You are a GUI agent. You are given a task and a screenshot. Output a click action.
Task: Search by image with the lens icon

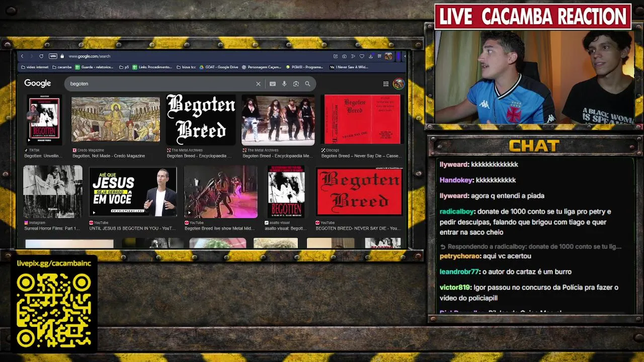pos(296,84)
